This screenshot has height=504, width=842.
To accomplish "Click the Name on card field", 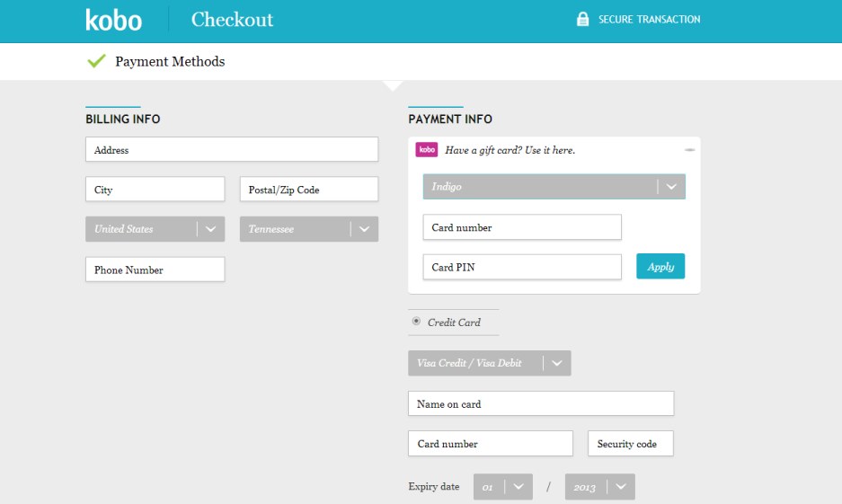I will coord(540,404).
